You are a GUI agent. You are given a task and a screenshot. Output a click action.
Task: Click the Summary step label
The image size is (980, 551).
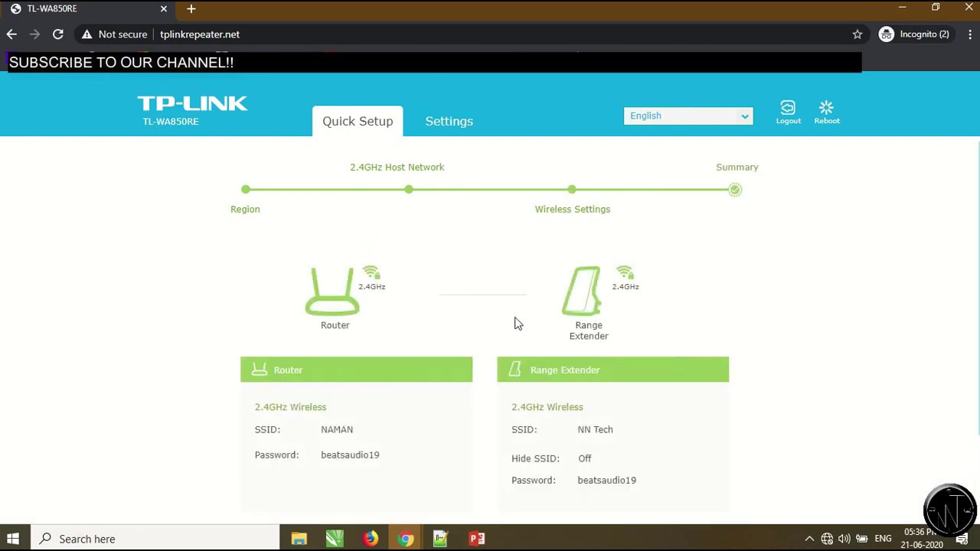pyautogui.click(x=737, y=167)
